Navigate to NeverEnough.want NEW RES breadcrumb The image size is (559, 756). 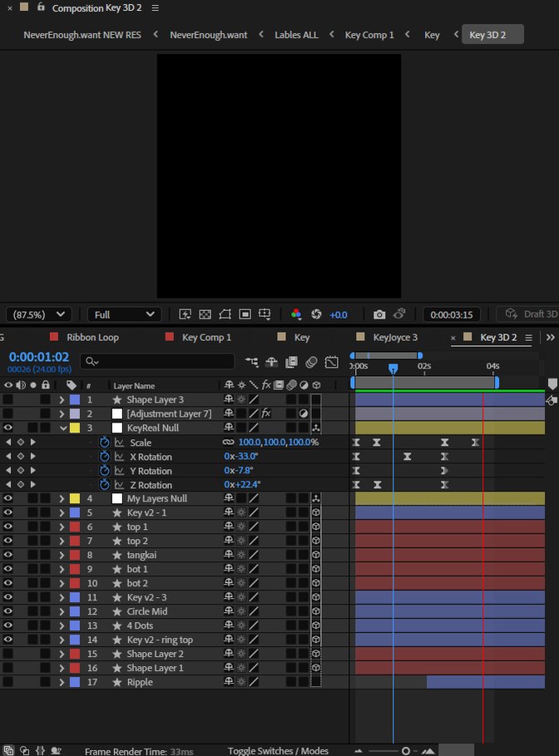(82, 35)
